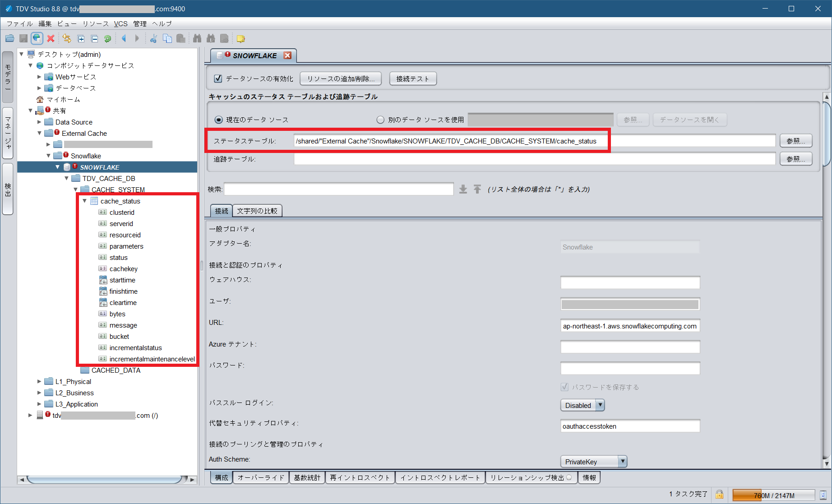Viewport: 832px width, 504px height.
Task: Click the 追跡テーブル path field
Action: [x=535, y=159]
